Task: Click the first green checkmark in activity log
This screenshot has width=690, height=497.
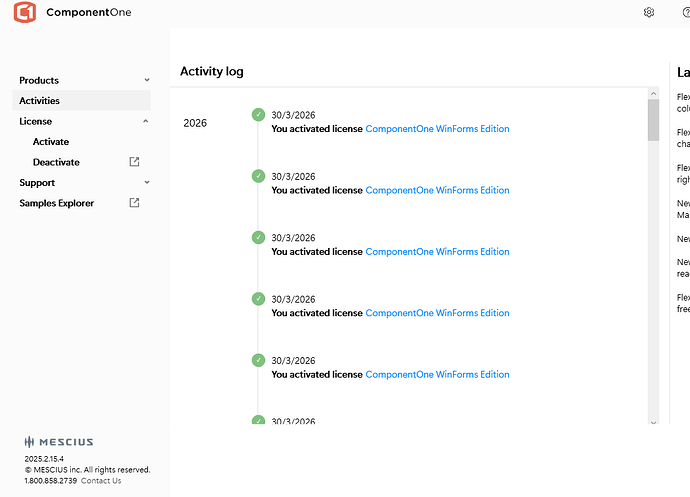Action: click(258, 115)
